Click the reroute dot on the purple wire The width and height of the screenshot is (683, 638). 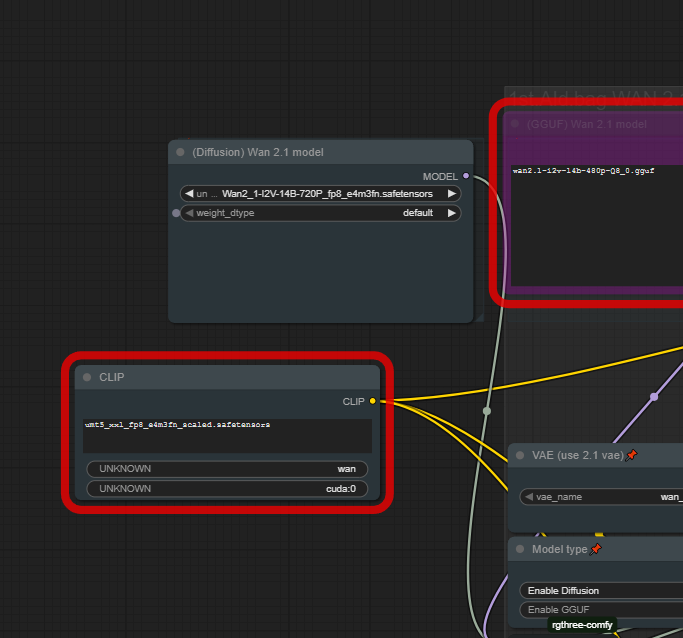pyautogui.click(x=654, y=397)
